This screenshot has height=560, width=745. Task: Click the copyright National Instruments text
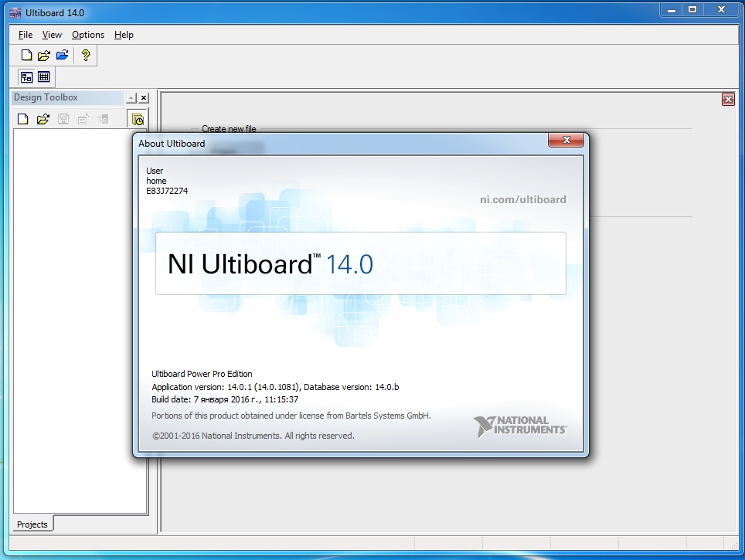click(253, 436)
